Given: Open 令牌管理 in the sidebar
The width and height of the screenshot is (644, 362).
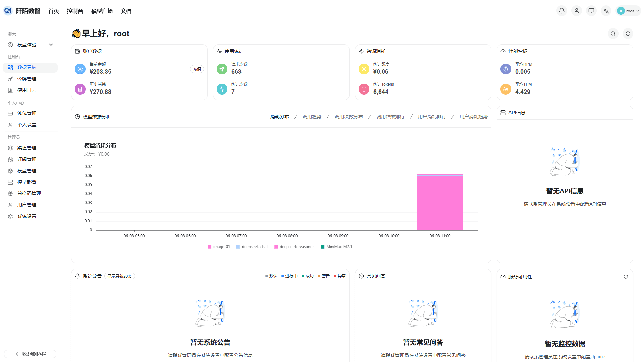Looking at the screenshot, I should coord(30,79).
